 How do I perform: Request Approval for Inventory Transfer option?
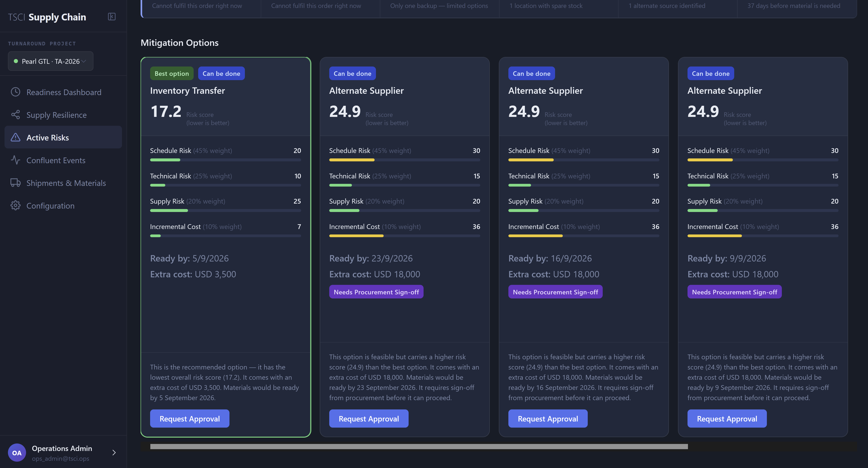[190, 419]
